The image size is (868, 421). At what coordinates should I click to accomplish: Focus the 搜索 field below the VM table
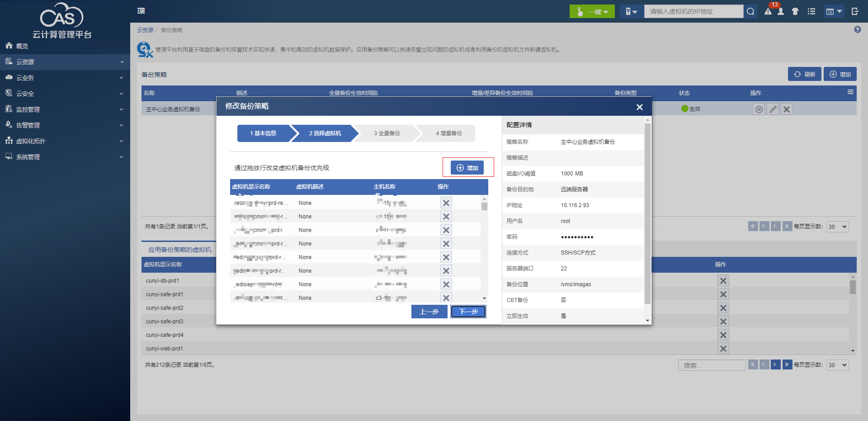[x=712, y=365]
